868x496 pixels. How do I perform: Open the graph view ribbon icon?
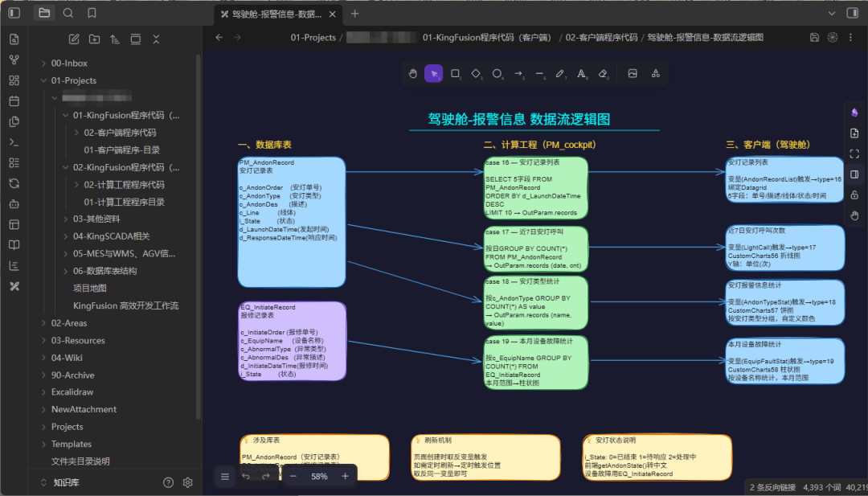tap(14, 59)
